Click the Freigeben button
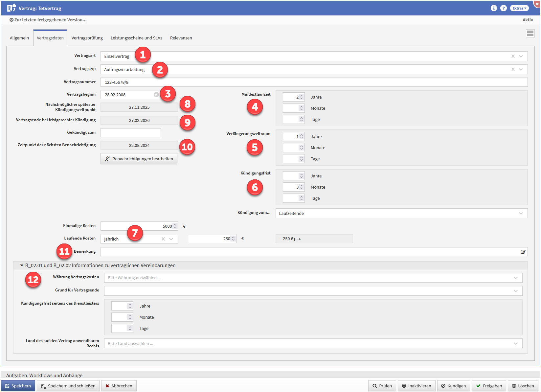 489,386
